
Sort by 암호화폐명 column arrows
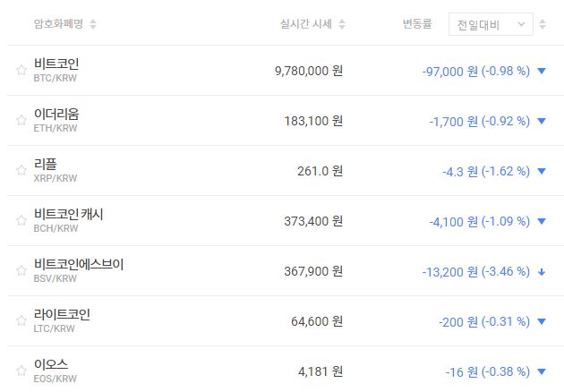coord(94,24)
